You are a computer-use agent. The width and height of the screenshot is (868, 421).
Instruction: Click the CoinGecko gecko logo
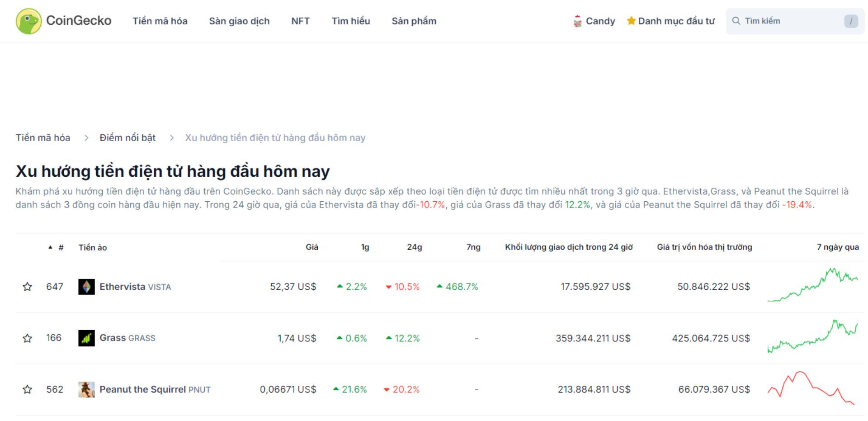tap(29, 21)
